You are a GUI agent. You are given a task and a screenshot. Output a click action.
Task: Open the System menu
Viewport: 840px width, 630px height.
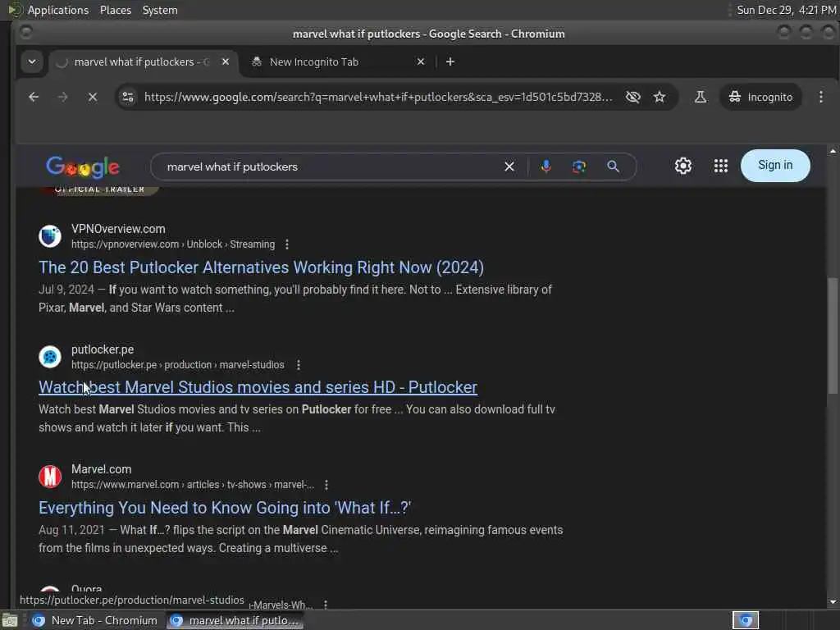pyautogui.click(x=160, y=10)
